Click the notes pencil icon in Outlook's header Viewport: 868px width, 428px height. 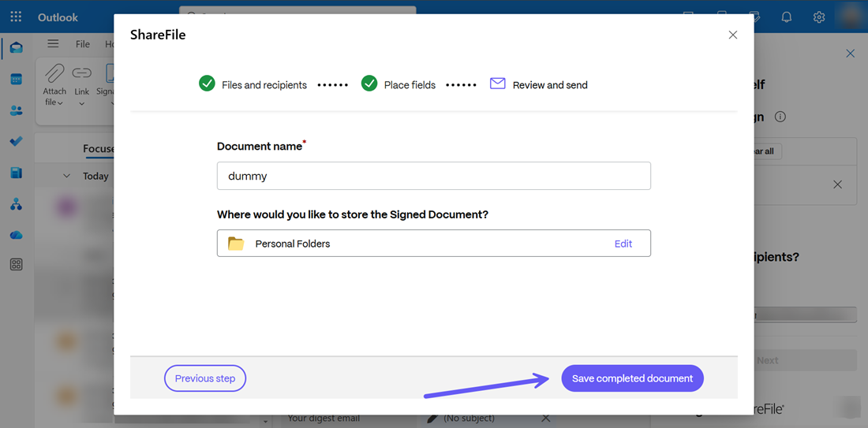[754, 16]
